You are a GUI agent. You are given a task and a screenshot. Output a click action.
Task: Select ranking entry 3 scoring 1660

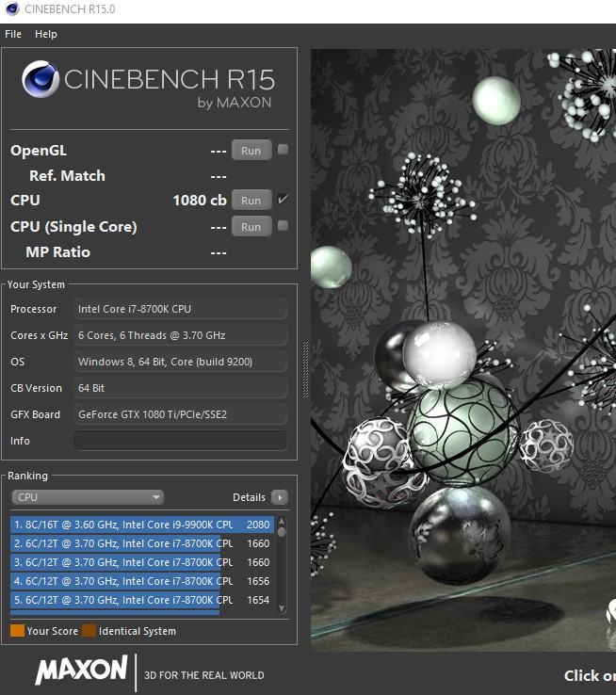pyautogui.click(x=142, y=562)
